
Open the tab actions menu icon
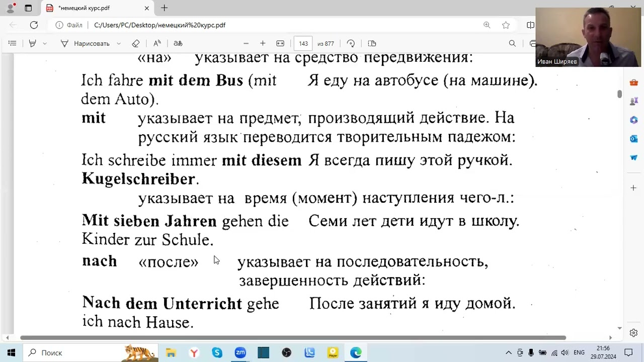pyautogui.click(x=28, y=8)
